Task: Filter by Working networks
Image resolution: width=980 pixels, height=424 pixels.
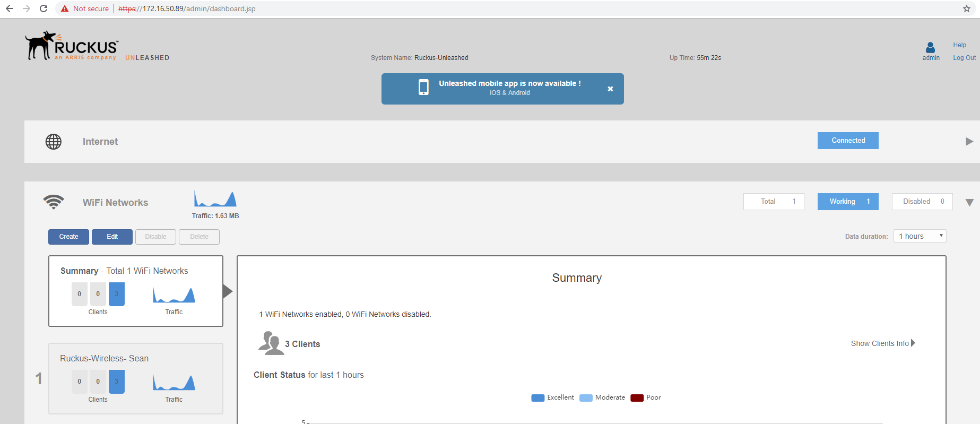Action: (x=847, y=202)
